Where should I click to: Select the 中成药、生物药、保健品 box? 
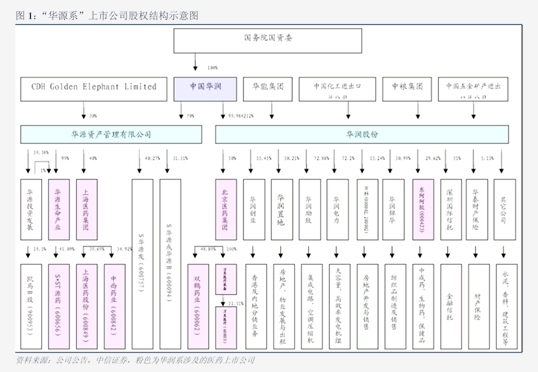(x=423, y=306)
